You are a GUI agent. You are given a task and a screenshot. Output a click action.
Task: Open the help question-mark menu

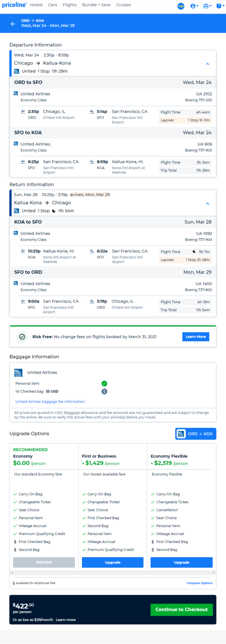click(x=220, y=6)
